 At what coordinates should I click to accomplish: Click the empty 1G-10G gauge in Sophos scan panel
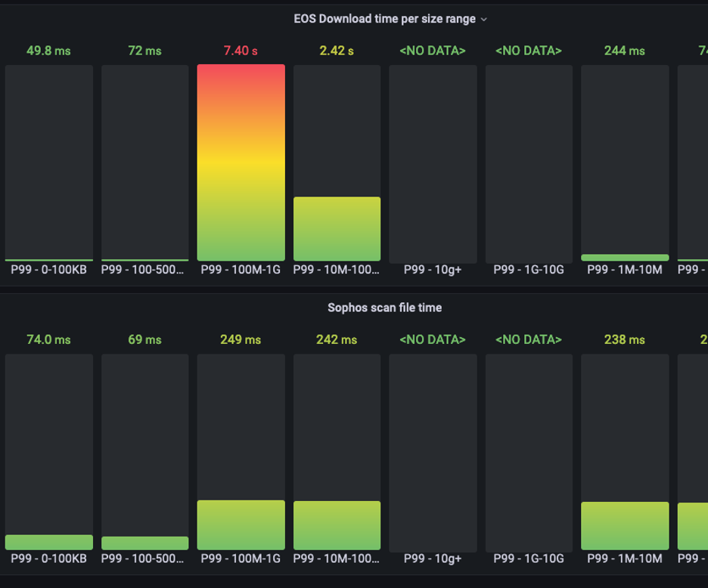click(529, 452)
